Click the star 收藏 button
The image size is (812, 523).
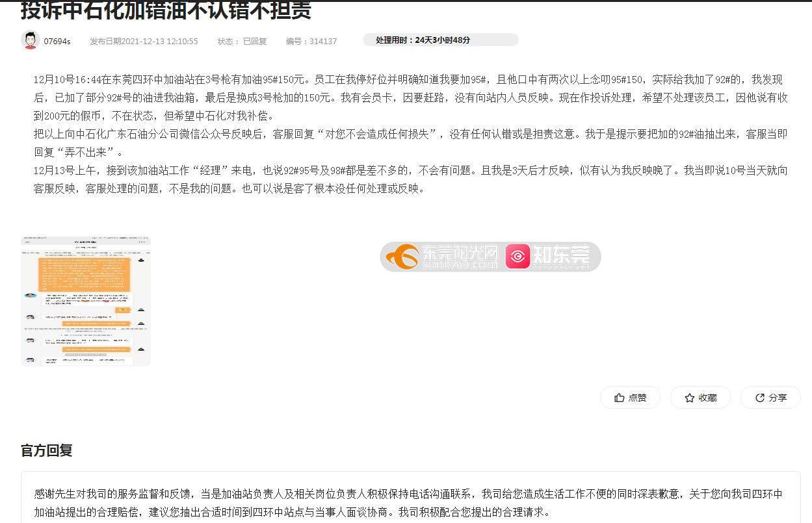click(700, 398)
